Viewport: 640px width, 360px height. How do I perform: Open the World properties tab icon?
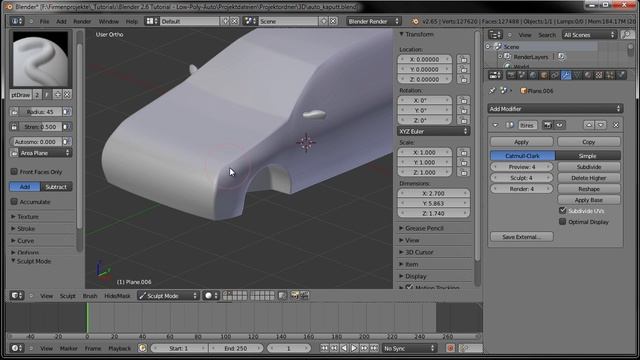[533, 75]
